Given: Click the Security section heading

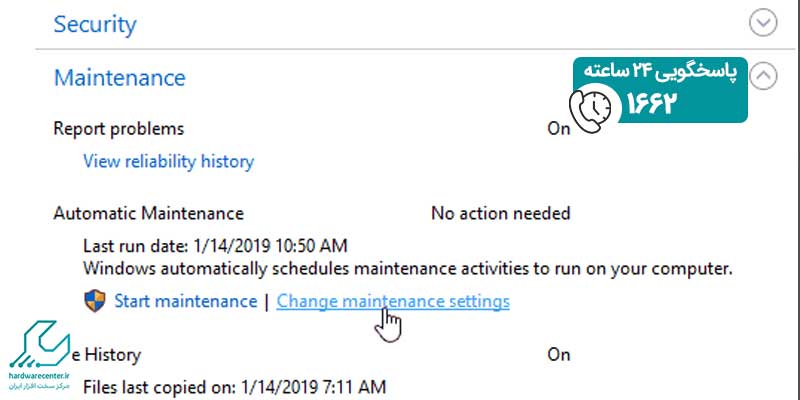Looking at the screenshot, I should pos(95,24).
